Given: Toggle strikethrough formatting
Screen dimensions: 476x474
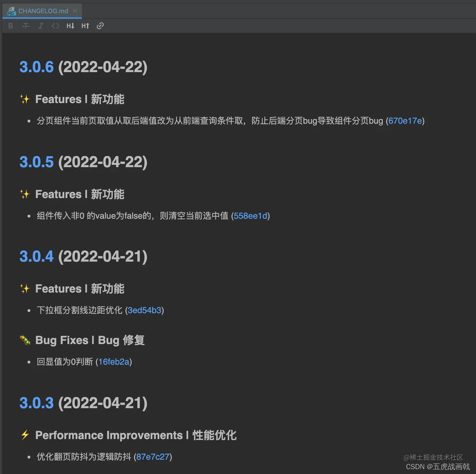Looking at the screenshot, I should click(x=26, y=26).
